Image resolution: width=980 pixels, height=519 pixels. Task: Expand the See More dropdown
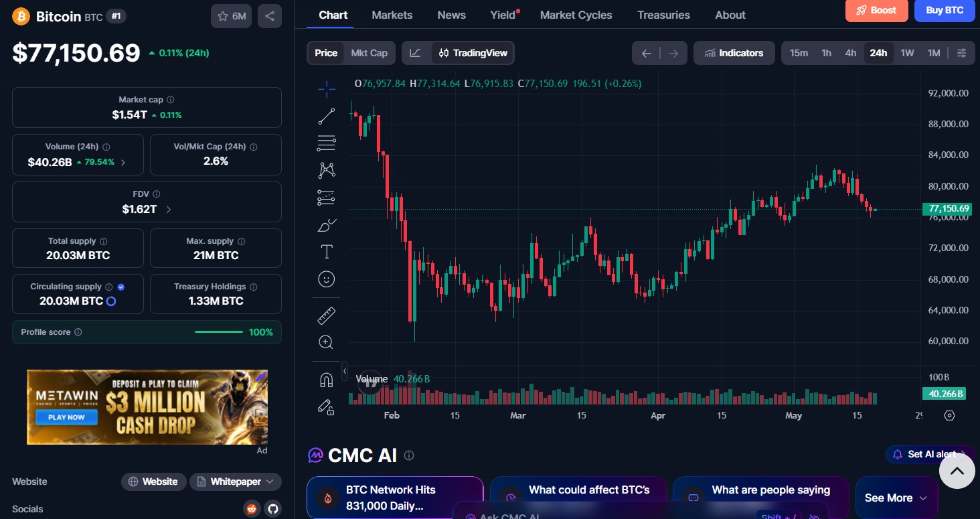[896, 498]
